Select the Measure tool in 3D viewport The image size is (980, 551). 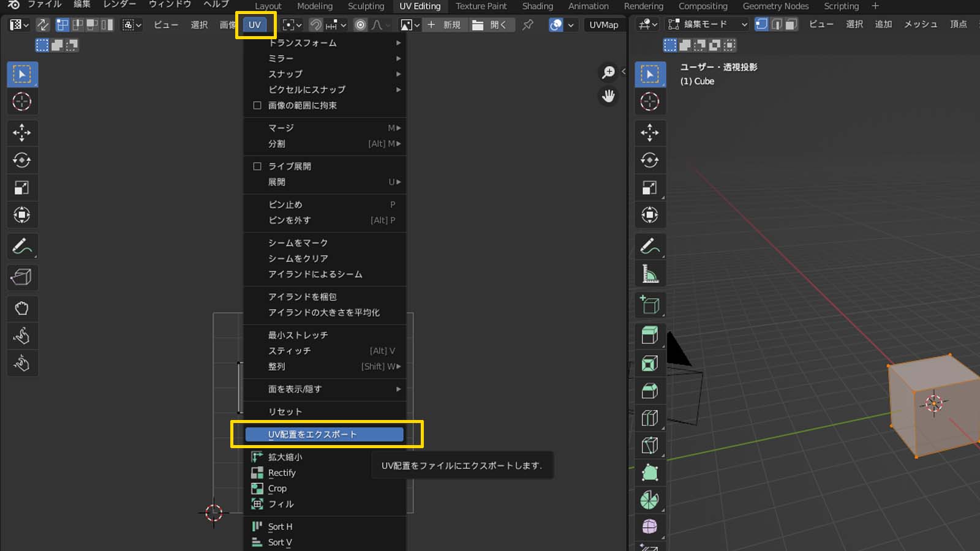(650, 274)
